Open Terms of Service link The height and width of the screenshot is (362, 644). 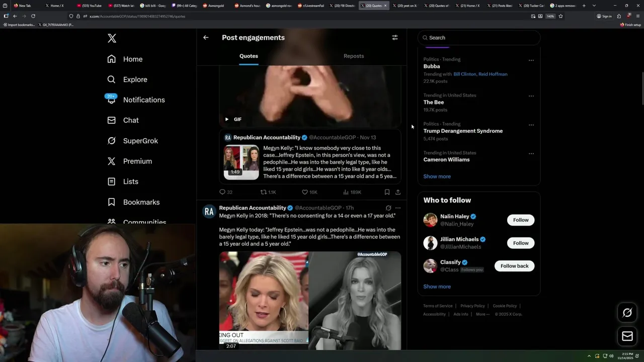(x=438, y=306)
